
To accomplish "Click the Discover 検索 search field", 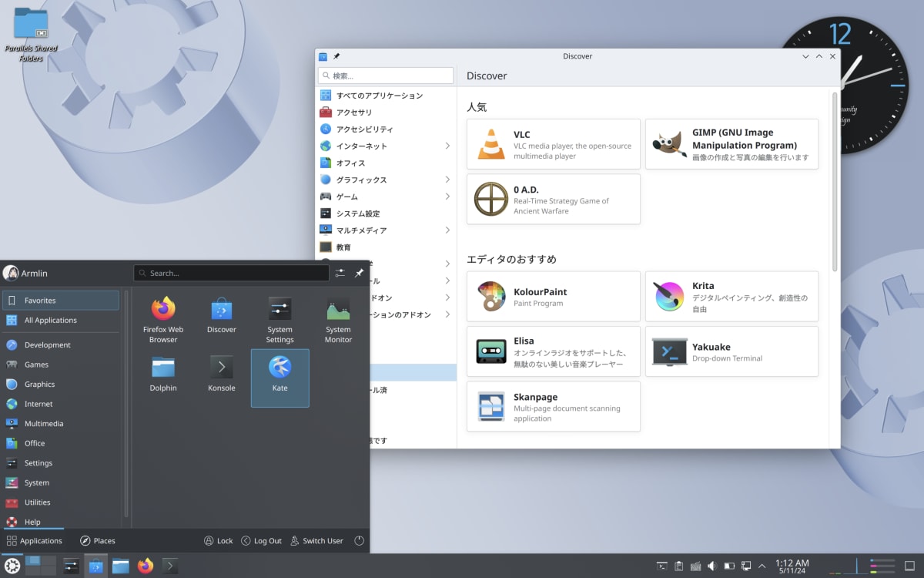I will [386, 76].
